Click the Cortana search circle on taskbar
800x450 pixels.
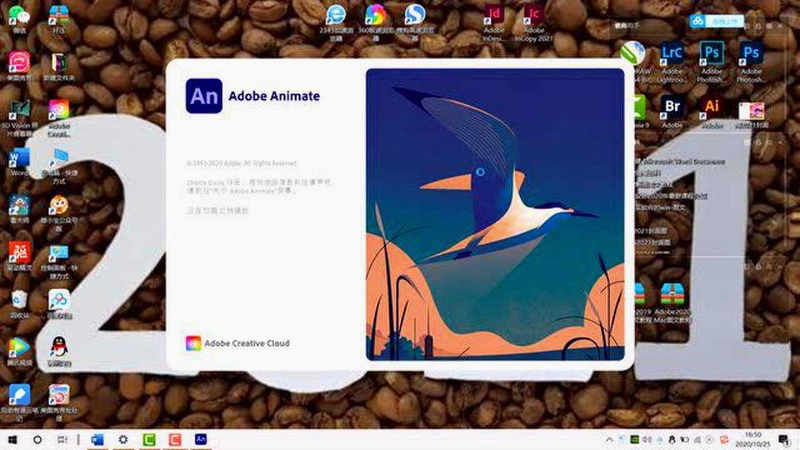(37, 439)
